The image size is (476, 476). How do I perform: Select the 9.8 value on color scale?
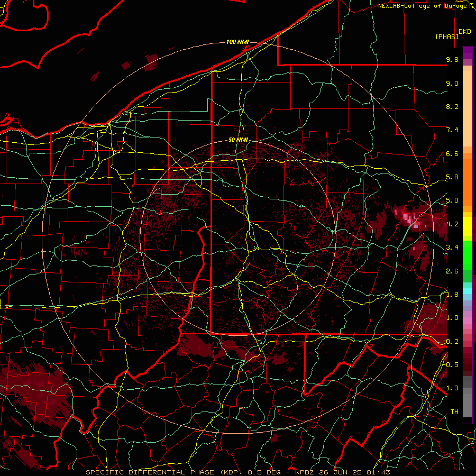(x=452, y=59)
